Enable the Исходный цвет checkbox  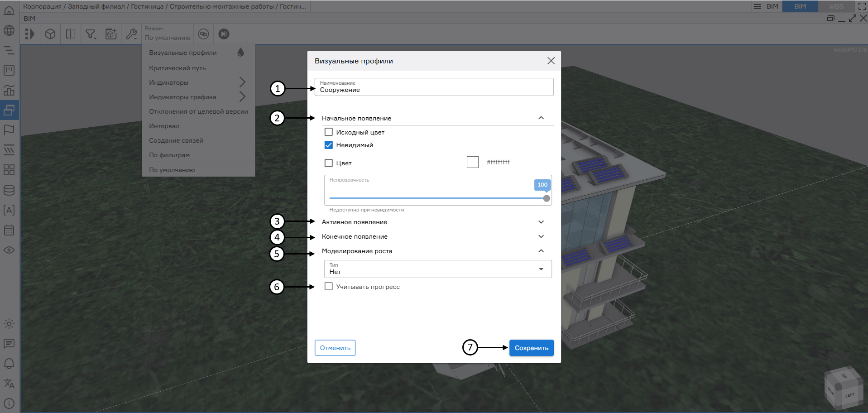click(328, 132)
